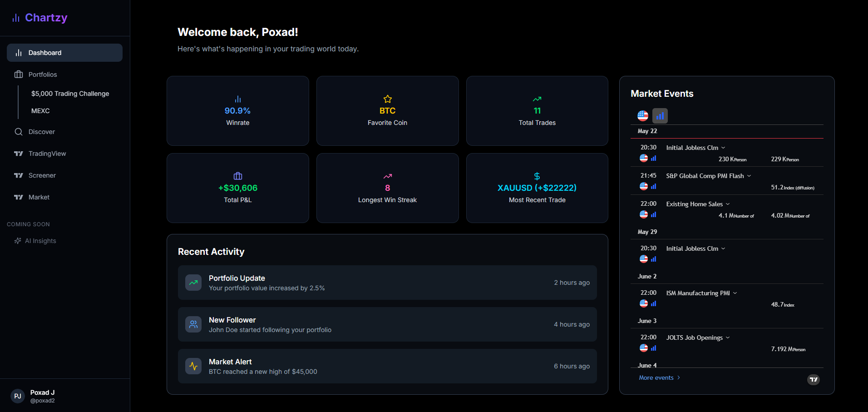Click the Total Trades trend icon
This screenshot has width=868, height=412.
point(537,99)
